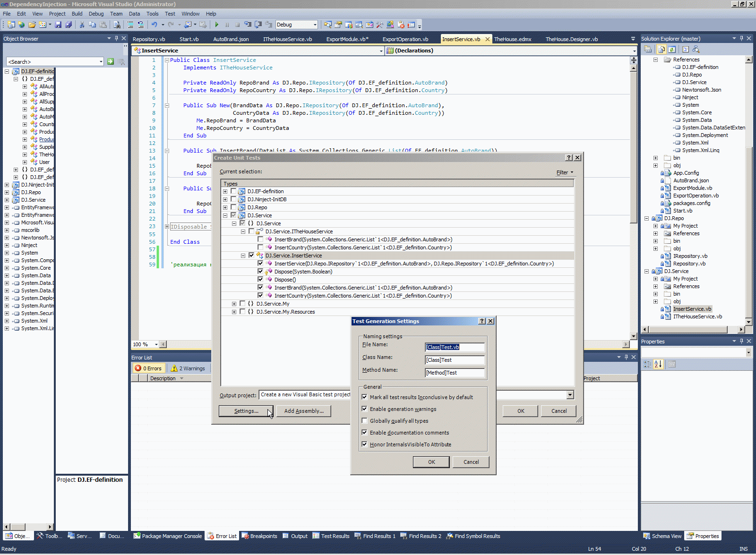Click View Code icon in Solution Explorer
Viewport: 756px width, 555px height.
pos(686,49)
